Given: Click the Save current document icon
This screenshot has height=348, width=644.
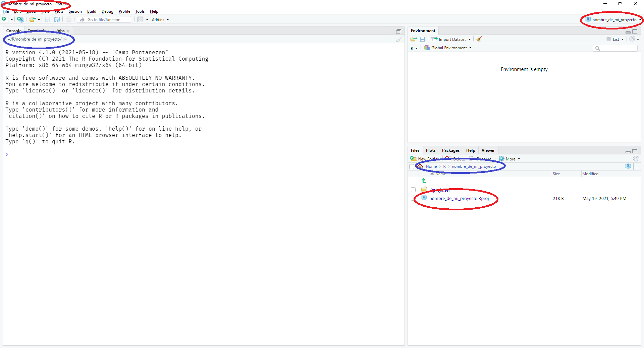Looking at the screenshot, I should pos(48,19).
